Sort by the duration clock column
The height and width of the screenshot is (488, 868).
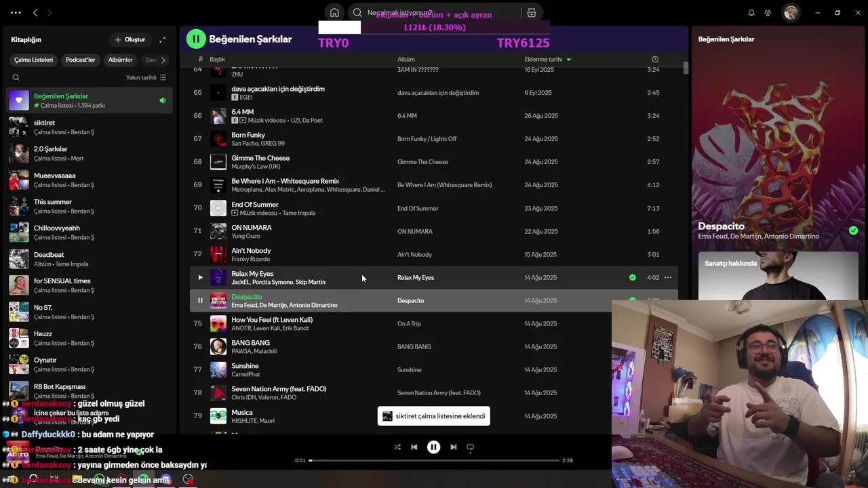(654, 60)
